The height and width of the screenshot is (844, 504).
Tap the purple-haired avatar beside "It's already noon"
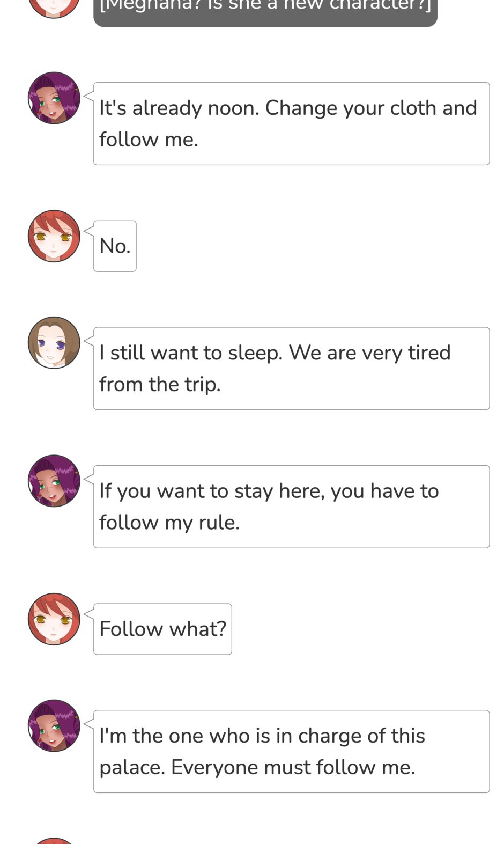click(x=54, y=98)
